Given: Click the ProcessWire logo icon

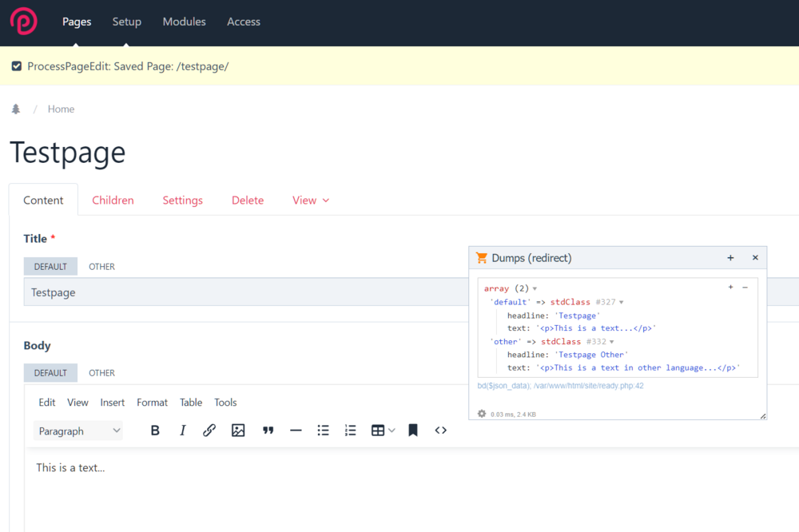Looking at the screenshot, I should (23, 22).
